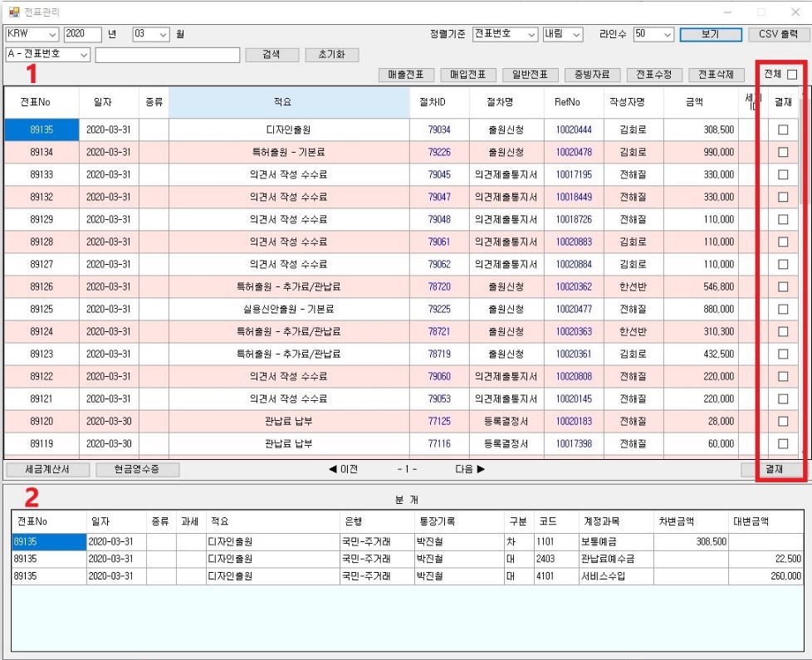The height and width of the screenshot is (660, 812).
Task: Click the 전표관리 app icon in the title bar
Action: point(14,12)
